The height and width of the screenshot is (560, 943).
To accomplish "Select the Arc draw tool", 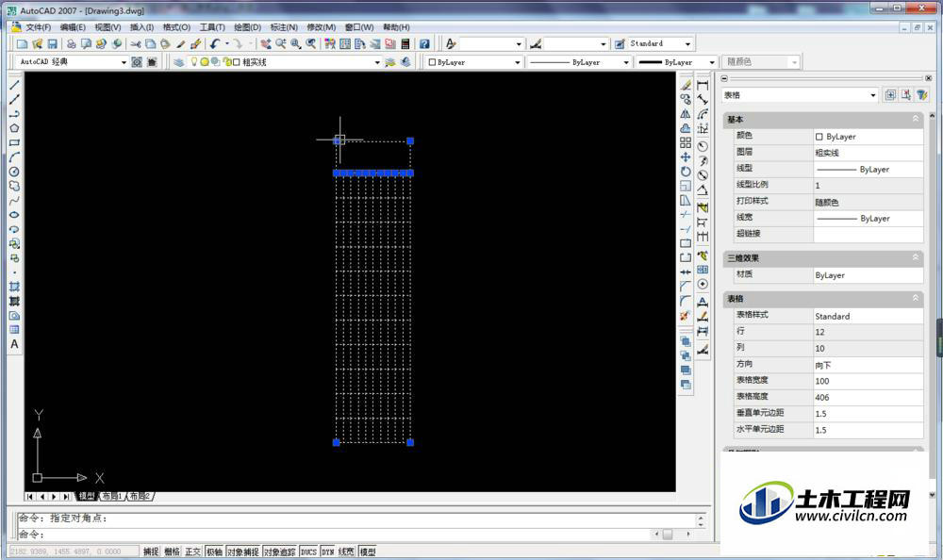I will tap(14, 157).
